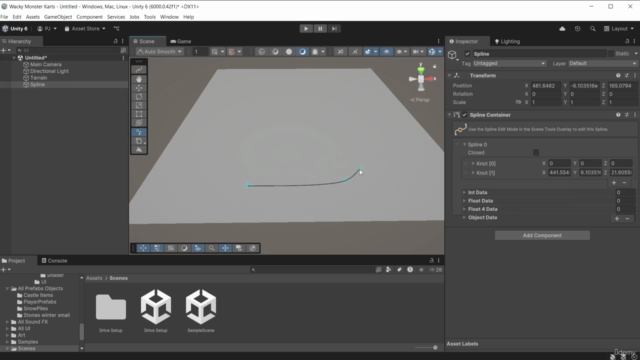Viewport: 640px width, 360px height.
Task: Toggle the Spline Container enabled checkbox
Action: pos(464,115)
